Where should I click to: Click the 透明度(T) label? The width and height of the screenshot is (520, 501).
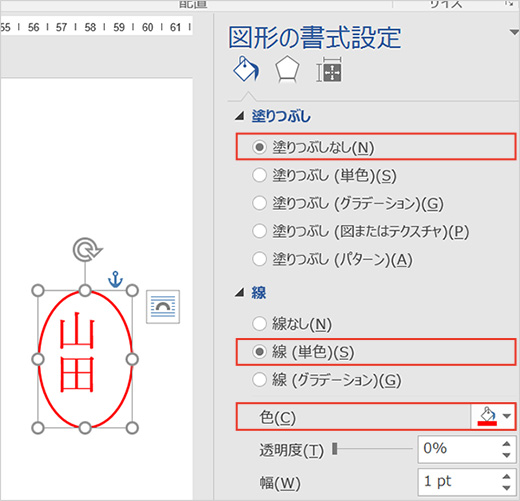pyautogui.click(x=292, y=450)
